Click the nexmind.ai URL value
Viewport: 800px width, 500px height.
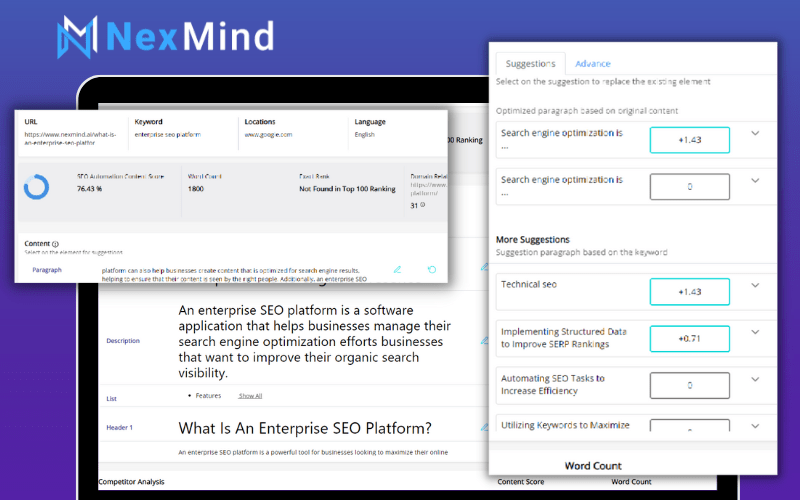tap(70, 139)
